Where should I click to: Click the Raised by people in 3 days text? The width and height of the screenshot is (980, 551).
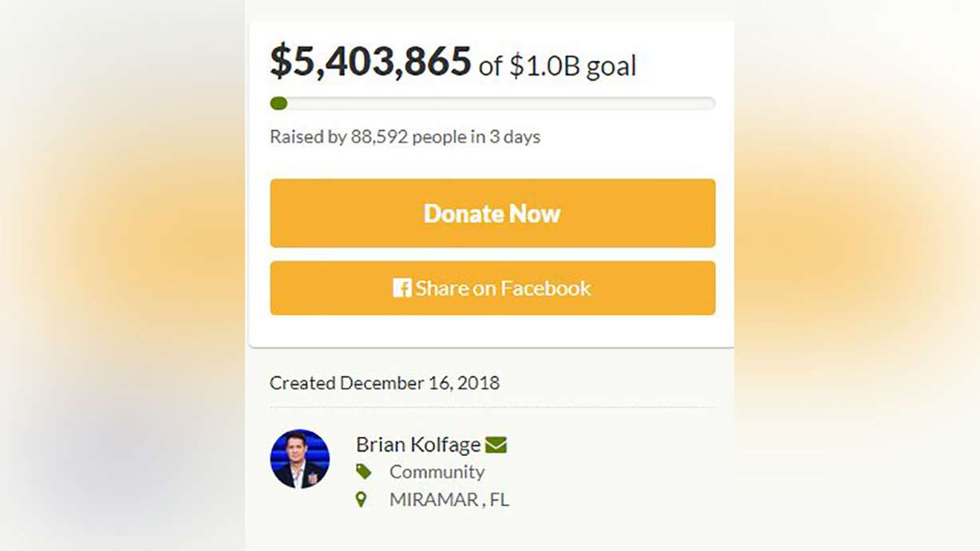pos(405,136)
